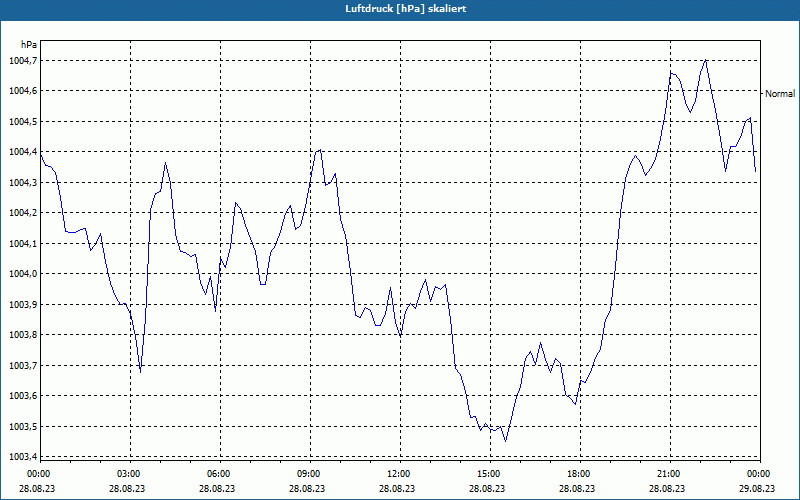This screenshot has width=800, height=500.
Task: Click the 'hPa' unit label on the axis
Action: pos(29,44)
